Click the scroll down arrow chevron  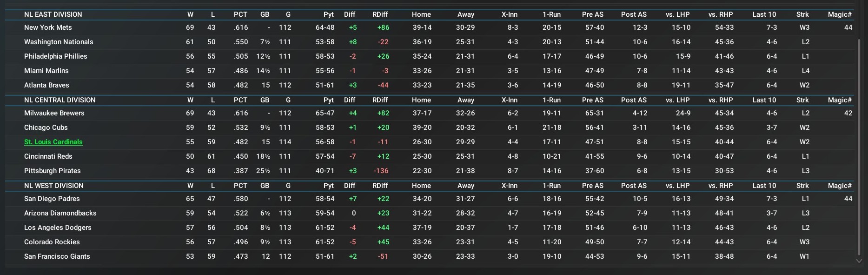click(x=859, y=261)
